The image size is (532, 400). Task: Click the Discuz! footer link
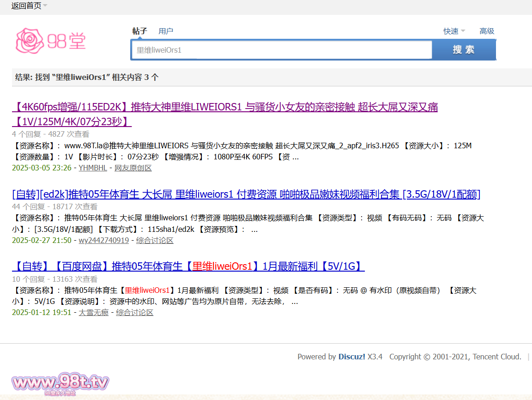pos(351,357)
